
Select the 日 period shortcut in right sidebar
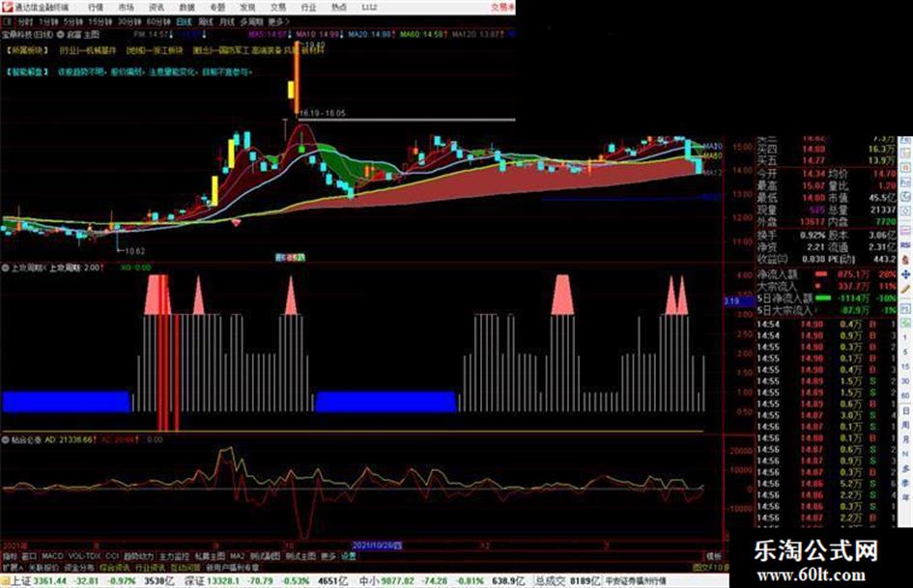point(905,411)
